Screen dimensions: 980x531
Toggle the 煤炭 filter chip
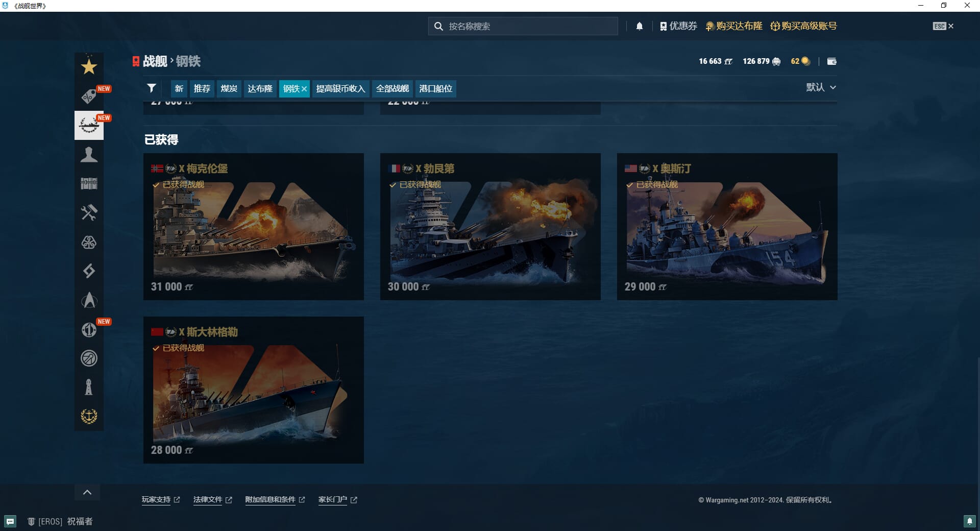click(229, 88)
